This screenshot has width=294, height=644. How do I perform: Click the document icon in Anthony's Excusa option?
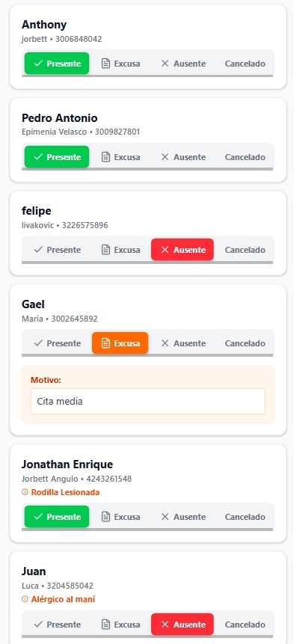tap(106, 64)
